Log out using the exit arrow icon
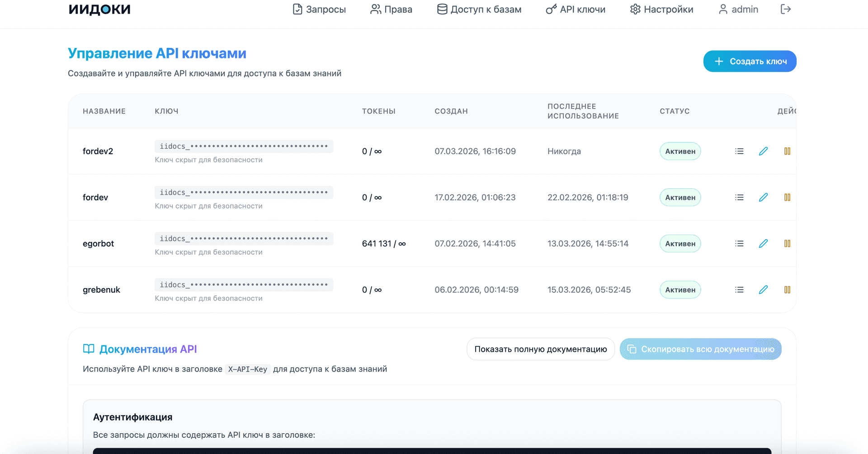The image size is (868, 454). pyautogui.click(x=786, y=9)
